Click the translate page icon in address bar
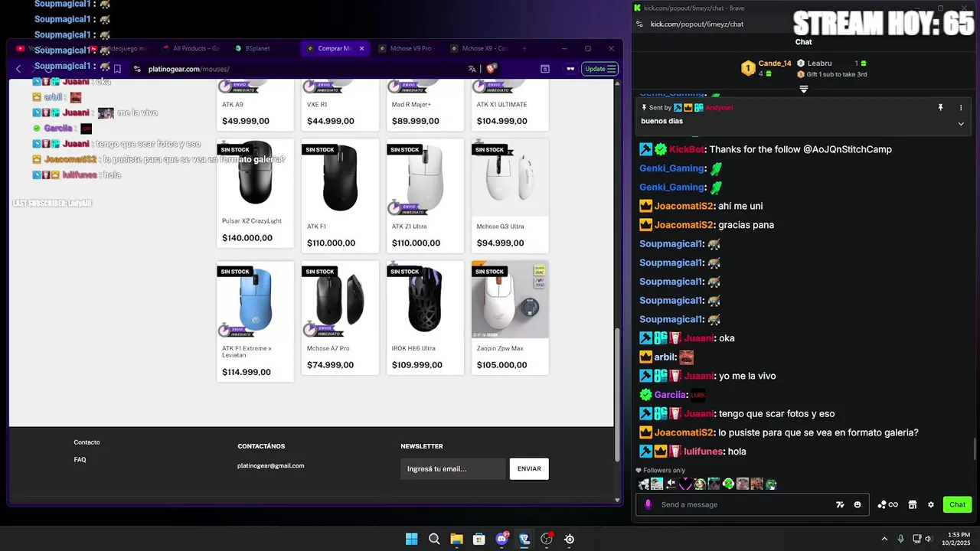Viewport: 980px width, 551px height. pos(472,69)
